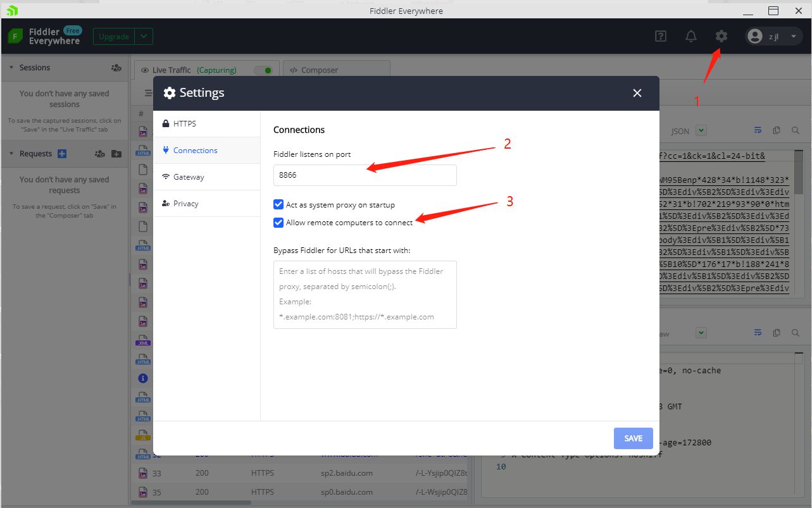Screen dimensions: 812x508
Task: Open Gateway settings section
Action: coord(207,177)
